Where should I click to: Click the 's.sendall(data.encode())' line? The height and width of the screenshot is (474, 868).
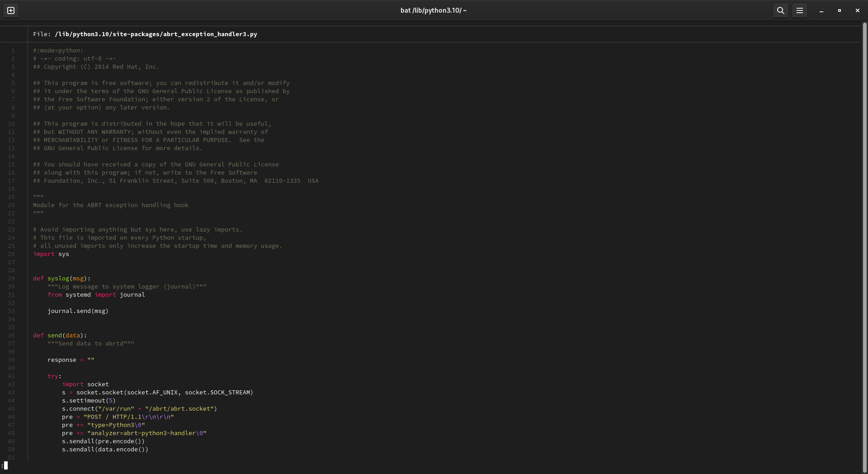(105, 450)
